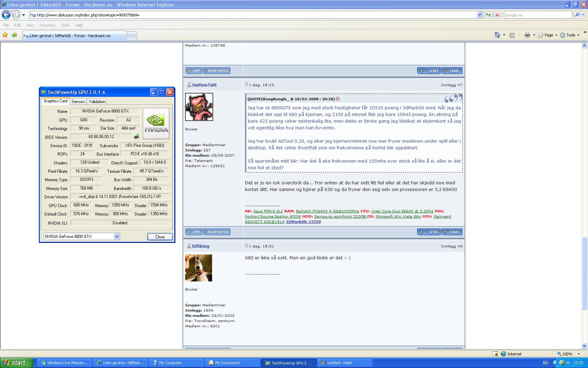588x368 pixels.
Task: View HøttenTøtt's devil avatar
Action: (x=199, y=107)
